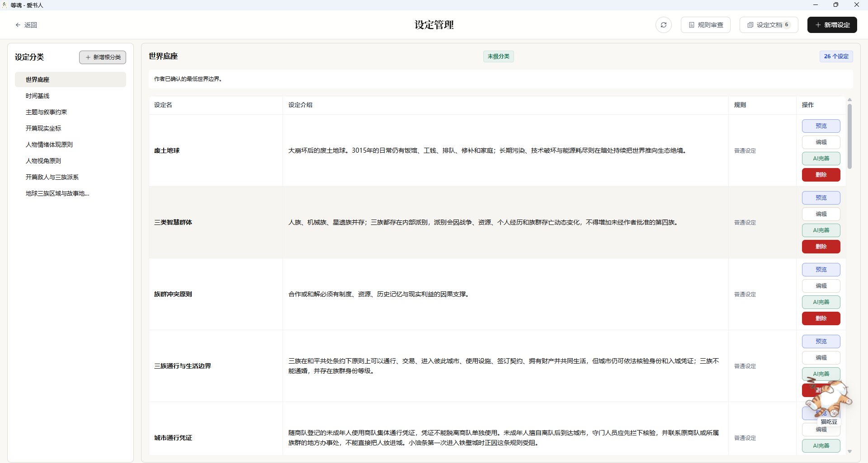Screen dimensions: 868x463
Task: Delete 三类智慧群体 setting
Action: pyautogui.click(x=821, y=247)
